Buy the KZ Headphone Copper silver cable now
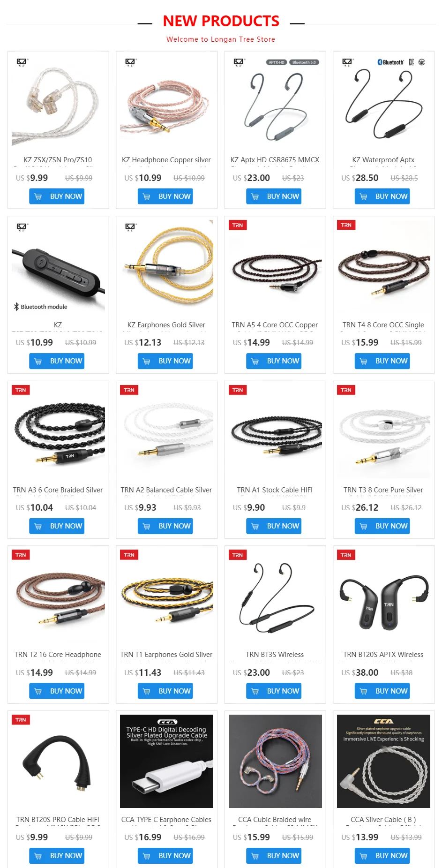 pyautogui.click(x=165, y=196)
